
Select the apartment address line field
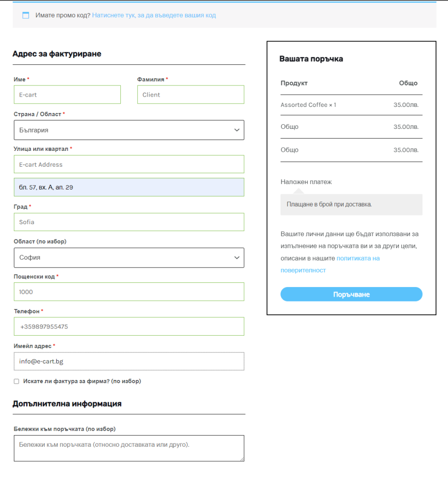tap(129, 187)
